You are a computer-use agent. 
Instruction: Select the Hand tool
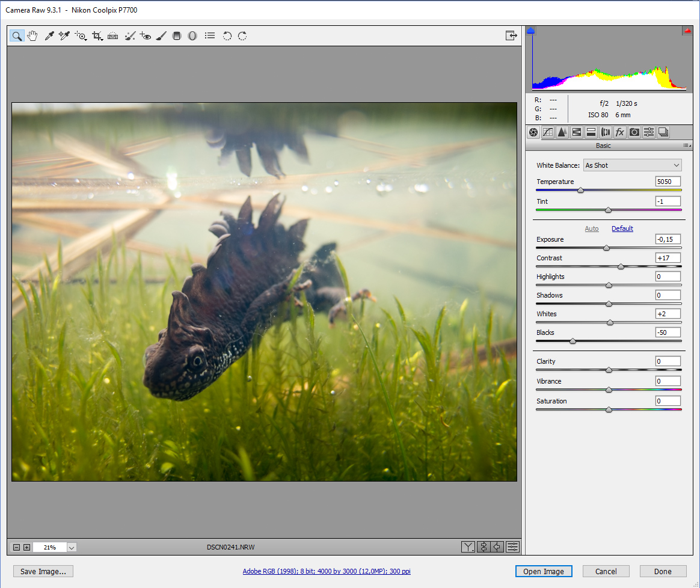point(32,36)
